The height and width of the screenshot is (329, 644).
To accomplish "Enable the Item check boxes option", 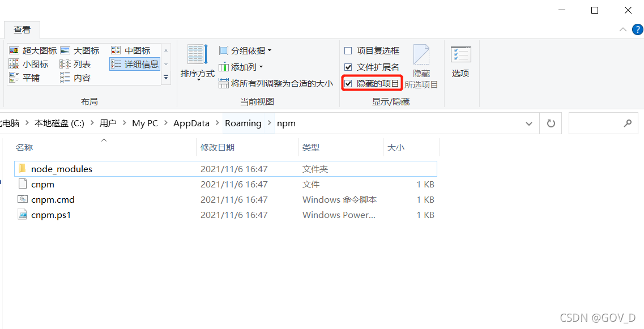I will point(372,51).
